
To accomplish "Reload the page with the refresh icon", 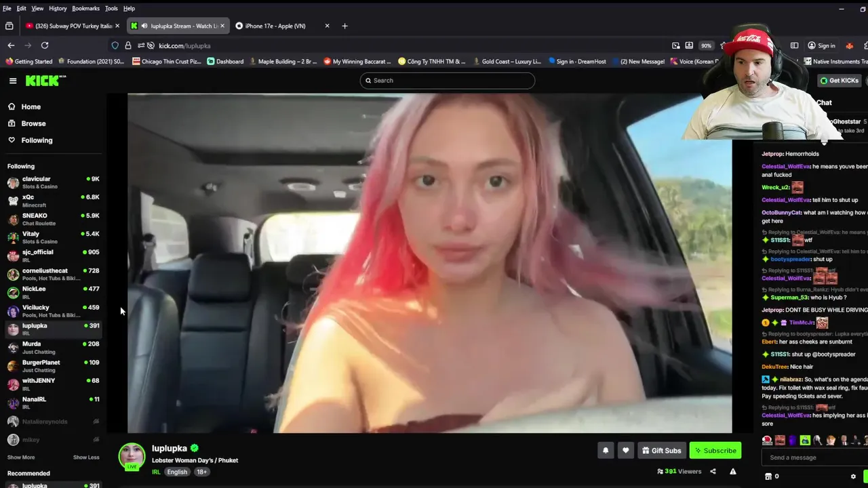I will 45,45.
